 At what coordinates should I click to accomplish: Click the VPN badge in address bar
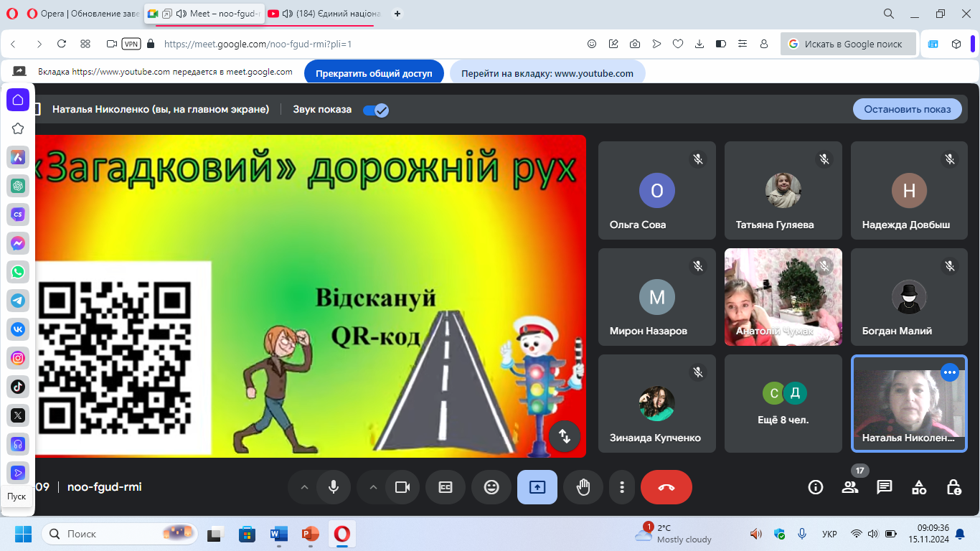131,44
